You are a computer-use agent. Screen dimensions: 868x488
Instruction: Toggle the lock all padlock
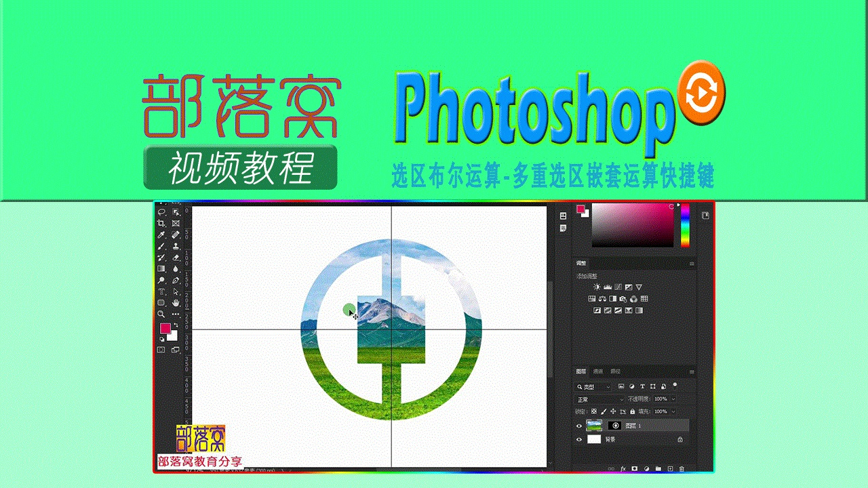click(633, 411)
